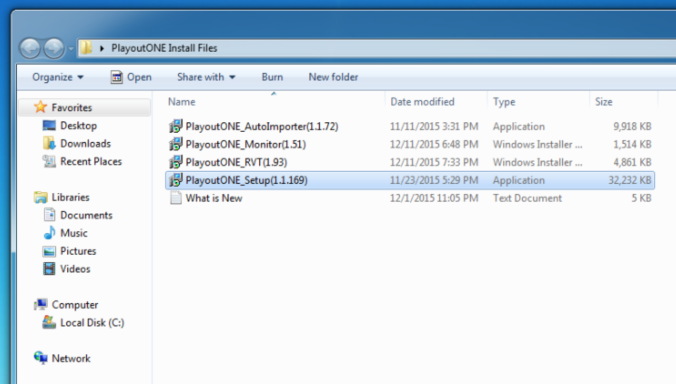
Task: Expand the address bar path chevron
Action: coord(102,48)
